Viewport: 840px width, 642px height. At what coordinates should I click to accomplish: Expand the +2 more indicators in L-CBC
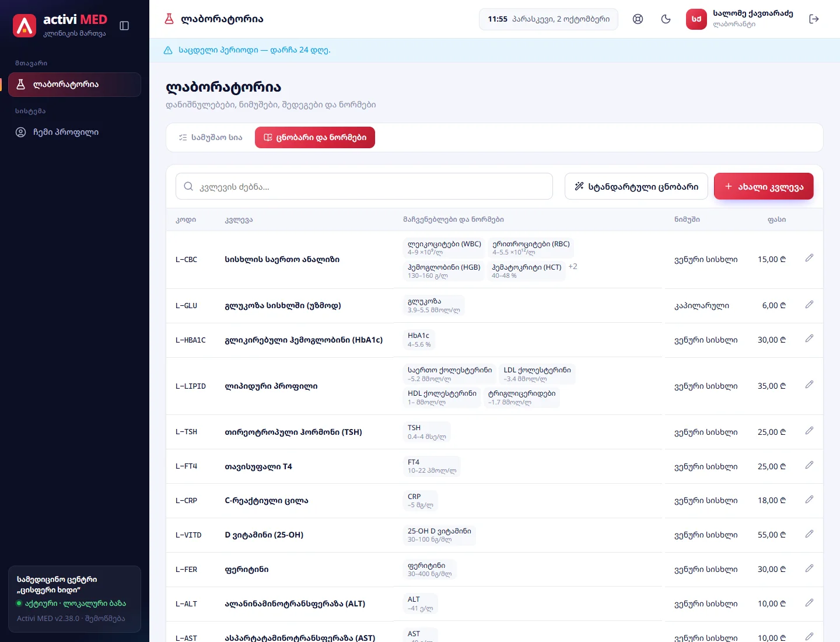(x=573, y=267)
